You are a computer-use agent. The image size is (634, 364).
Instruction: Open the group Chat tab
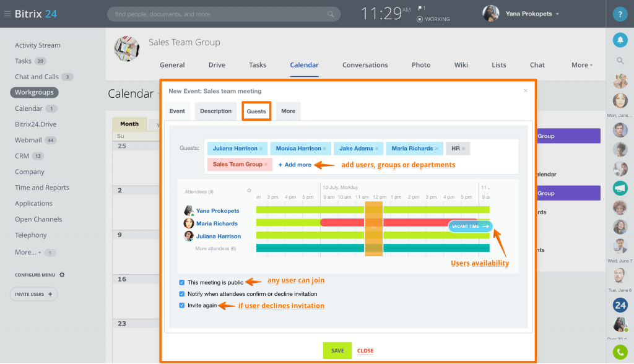click(x=537, y=65)
